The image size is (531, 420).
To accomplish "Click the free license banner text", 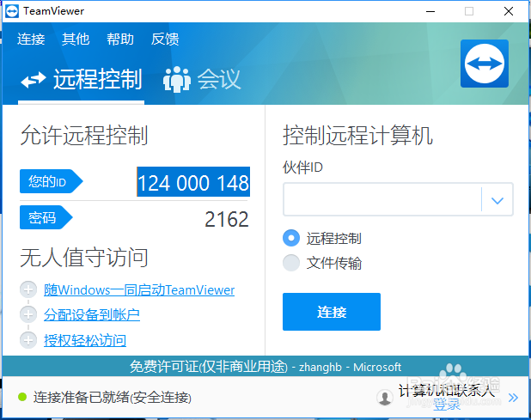I will point(265,367).
